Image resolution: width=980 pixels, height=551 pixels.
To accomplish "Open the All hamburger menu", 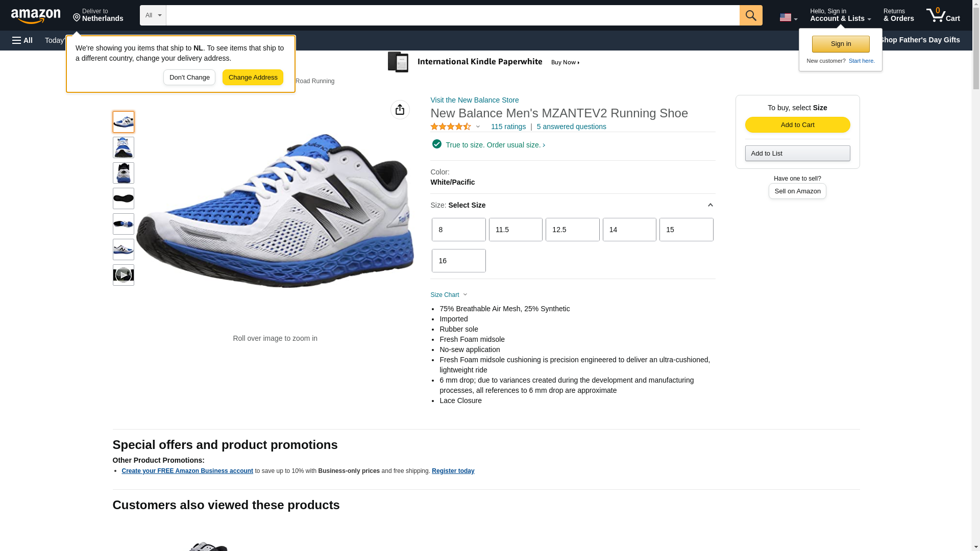I will point(22,40).
